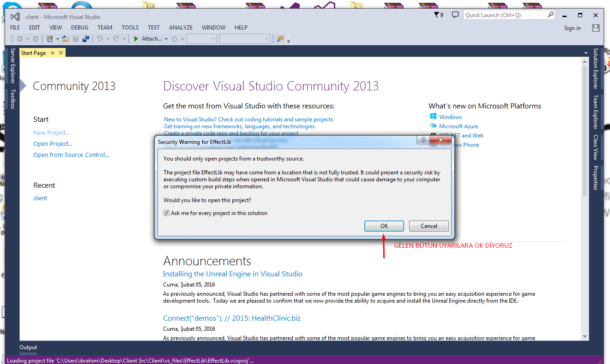This screenshot has height=364, width=610.
Task: Click the Open File folder icon
Action: (x=66, y=39)
